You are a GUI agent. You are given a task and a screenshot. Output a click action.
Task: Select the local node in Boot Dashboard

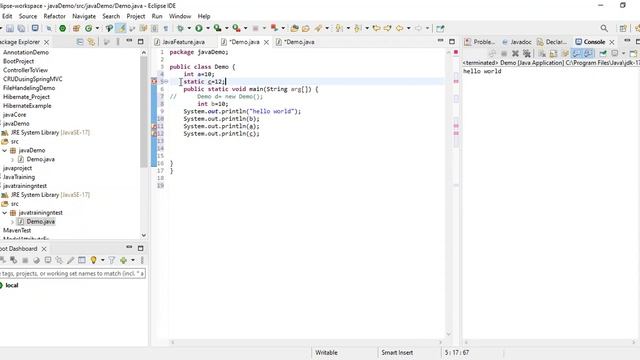(12, 285)
